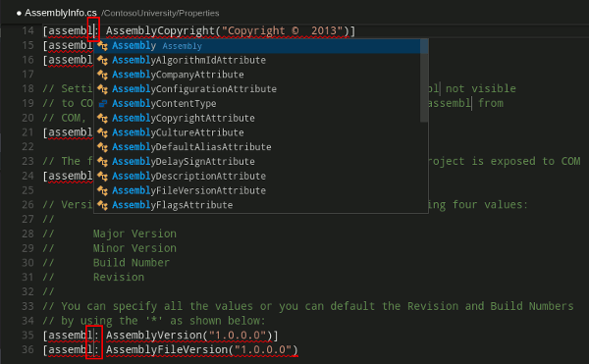Click icon beside AssemblyDefaultAliasAttribute suggestion
Viewport: 589px width, 364px height.
pos(102,147)
